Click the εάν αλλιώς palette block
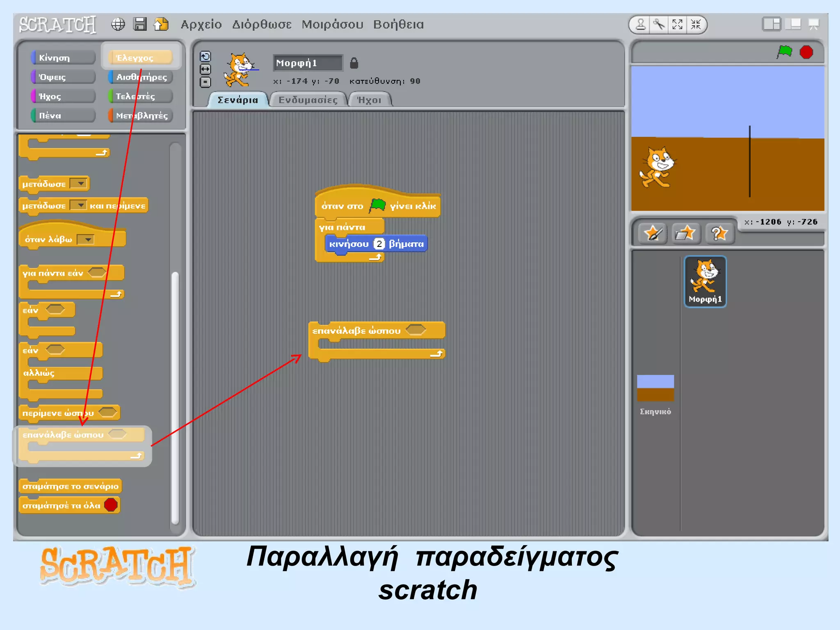The width and height of the screenshot is (840, 630). 61,371
